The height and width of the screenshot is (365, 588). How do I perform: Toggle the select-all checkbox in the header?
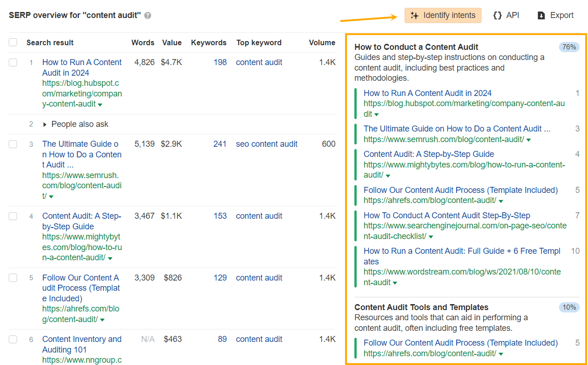13,42
